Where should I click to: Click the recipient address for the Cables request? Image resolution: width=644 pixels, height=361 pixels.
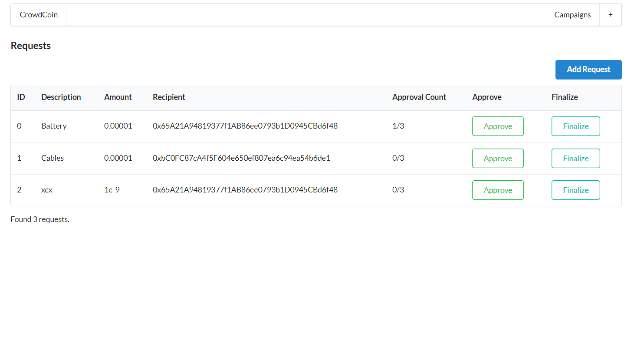click(x=241, y=158)
